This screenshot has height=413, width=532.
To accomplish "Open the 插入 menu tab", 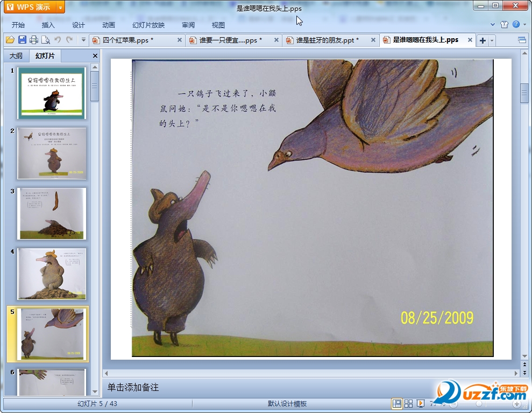I will pos(48,25).
